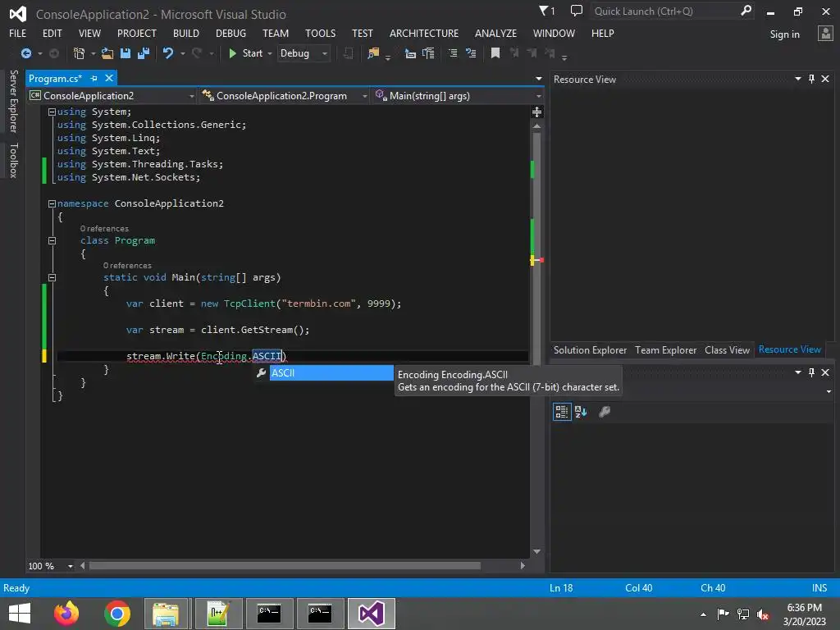
Task: Toggle auto-hide pin of Resource View
Action: pyautogui.click(x=811, y=79)
